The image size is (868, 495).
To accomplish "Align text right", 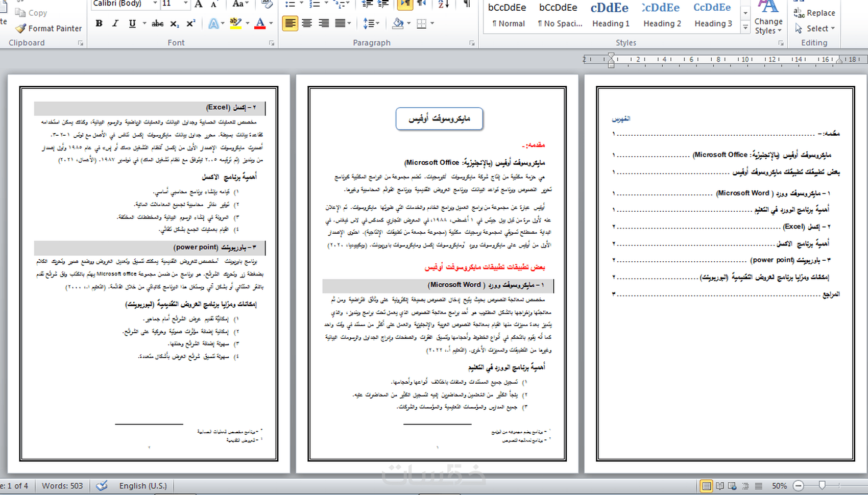I will pos(324,23).
